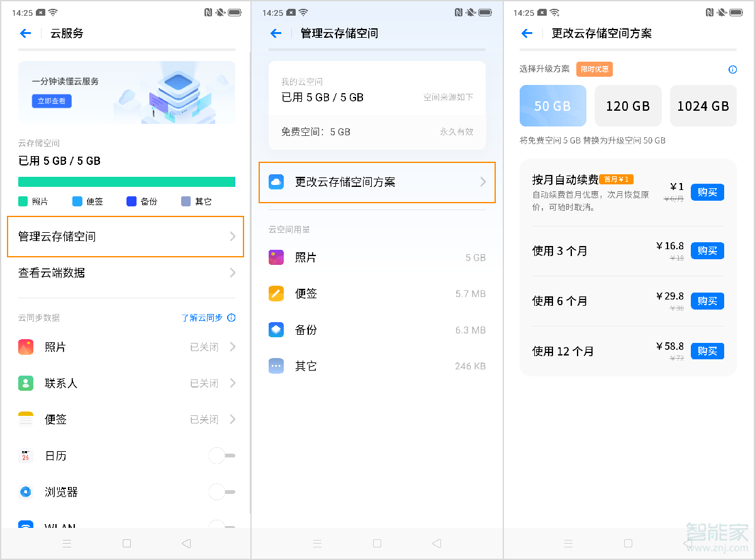The image size is (755, 560).
Task: Enable the 日历 sync toggle
Action: pyautogui.click(x=221, y=456)
